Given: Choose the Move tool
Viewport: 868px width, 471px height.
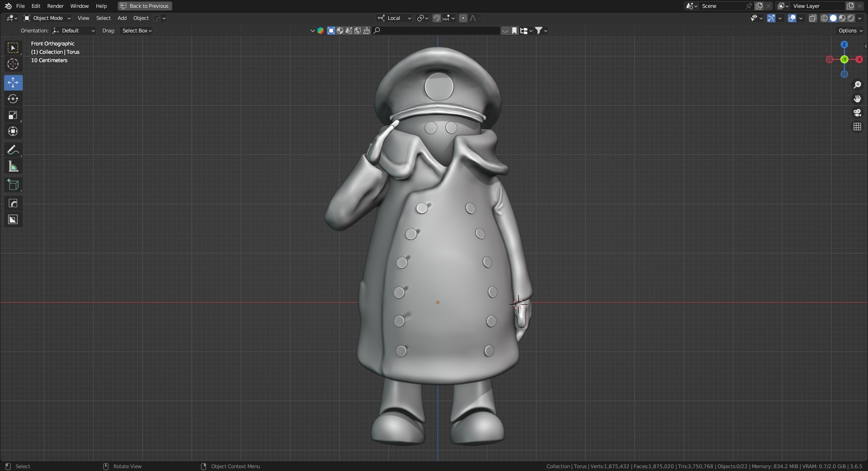Looking at the screenshot, I should click(x=13, y=83).
